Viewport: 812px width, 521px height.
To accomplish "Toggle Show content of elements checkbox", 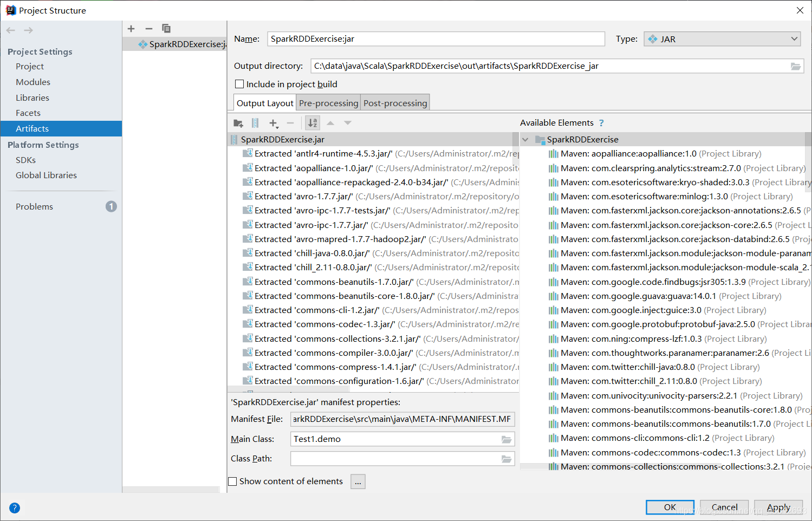I will pyautogui.click(x=232, y=481).
